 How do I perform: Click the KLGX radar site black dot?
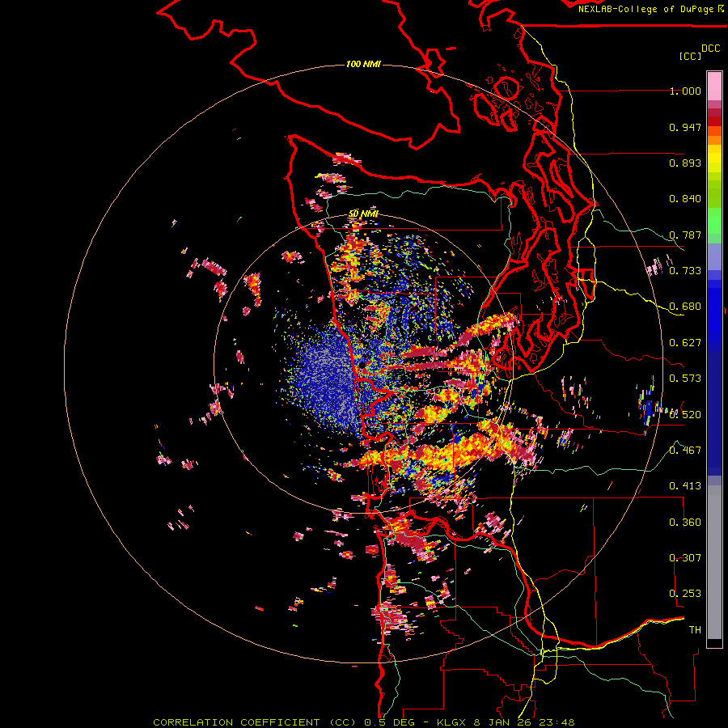(362, 366)
